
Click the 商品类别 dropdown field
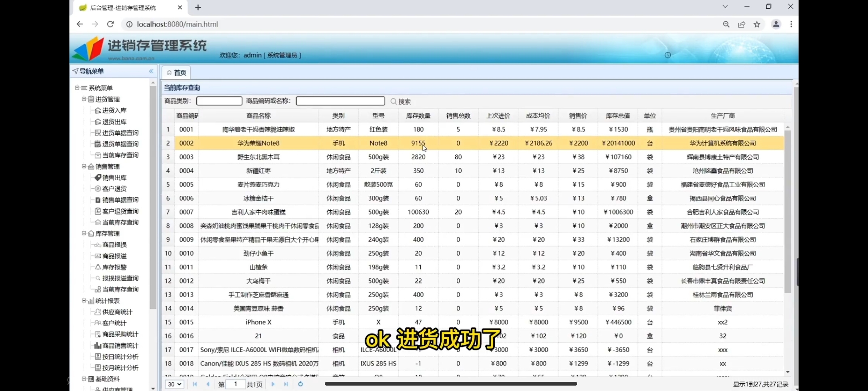click(219, 101)
